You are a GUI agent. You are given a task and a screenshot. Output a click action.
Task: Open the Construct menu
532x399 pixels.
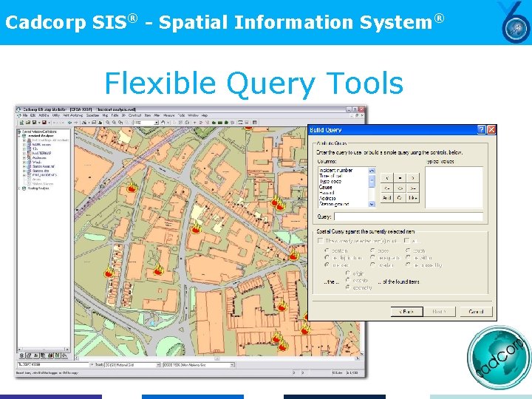click(134, 115)
